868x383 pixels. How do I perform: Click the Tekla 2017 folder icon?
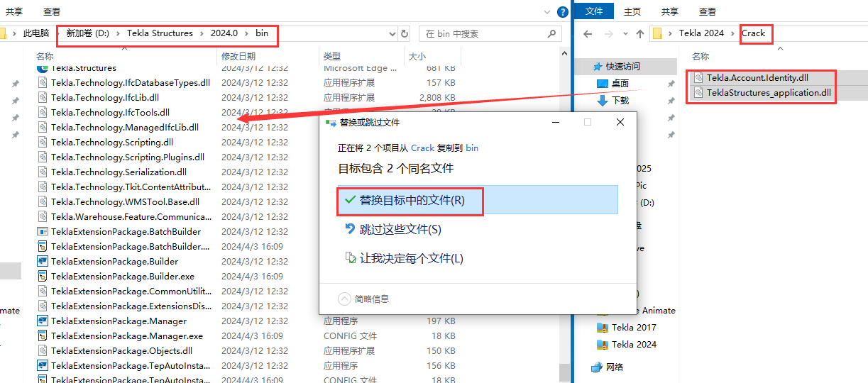point(603,328)
